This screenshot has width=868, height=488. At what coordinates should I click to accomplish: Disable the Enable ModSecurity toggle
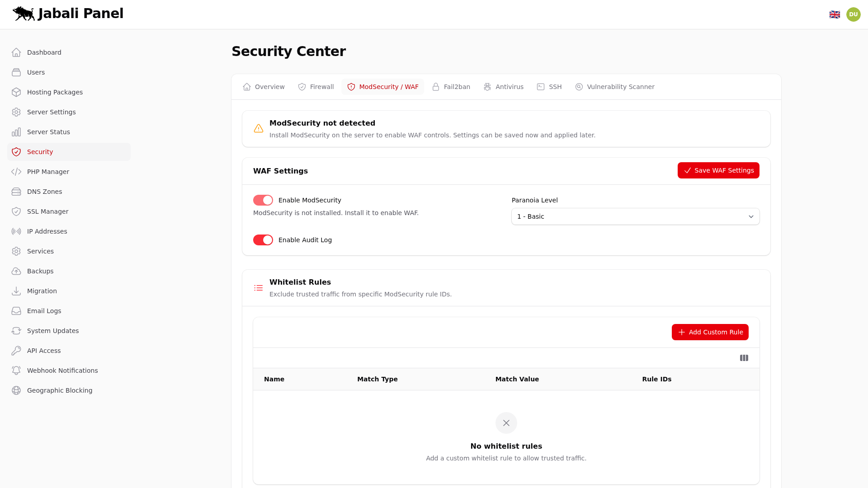pos(263,200)
